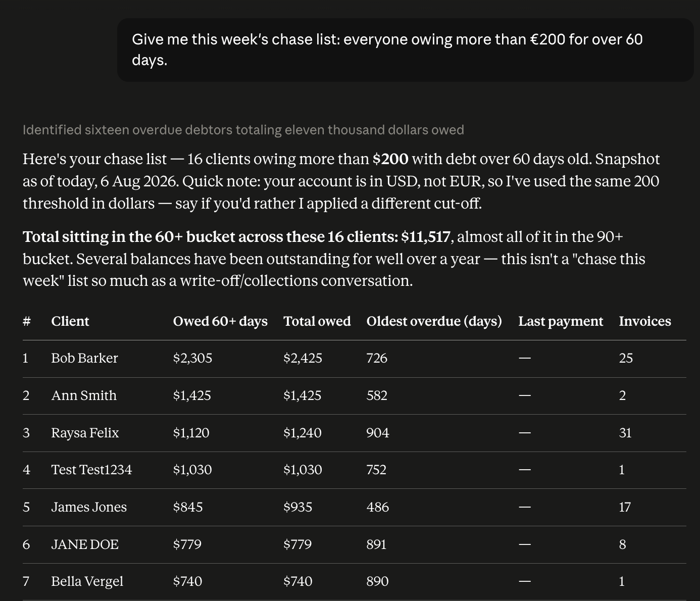The height and width of the screenshot is (601, 700).
Task: Click the JANE DOE client name
Action: click(85, 544)
